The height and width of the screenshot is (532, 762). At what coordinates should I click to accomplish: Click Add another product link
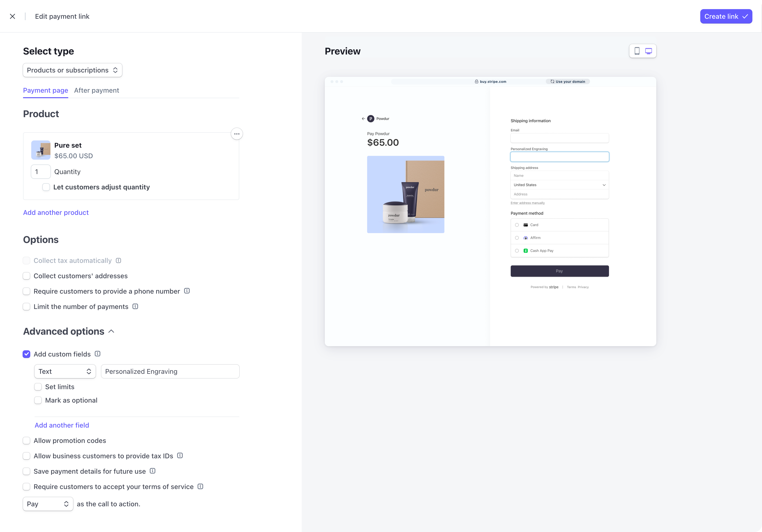click(56, 213)
